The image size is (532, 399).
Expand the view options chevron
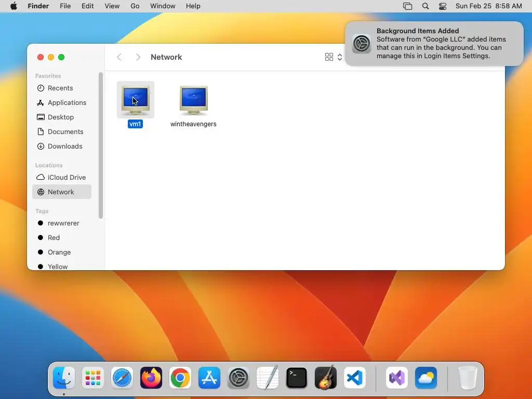coord(340,57)
